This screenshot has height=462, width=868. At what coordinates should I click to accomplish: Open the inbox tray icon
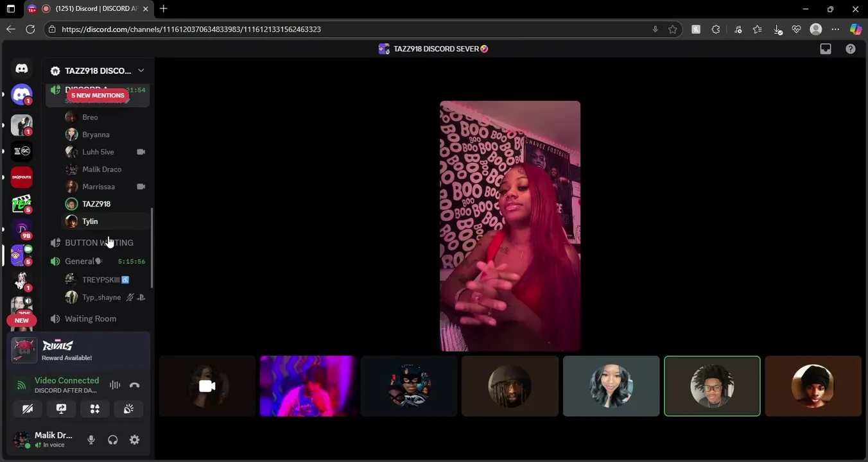pyautogui.click(x=826, y=49)
